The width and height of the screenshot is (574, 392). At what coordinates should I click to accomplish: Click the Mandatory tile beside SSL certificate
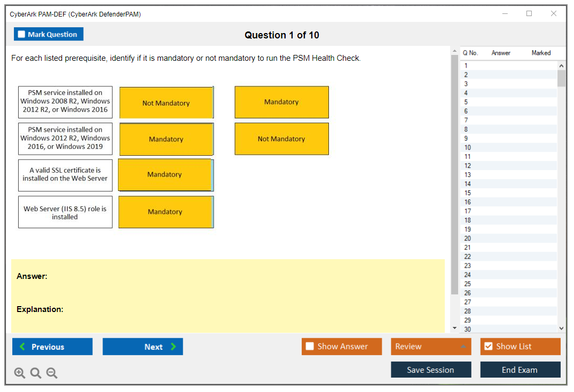(x=164, y=175)
